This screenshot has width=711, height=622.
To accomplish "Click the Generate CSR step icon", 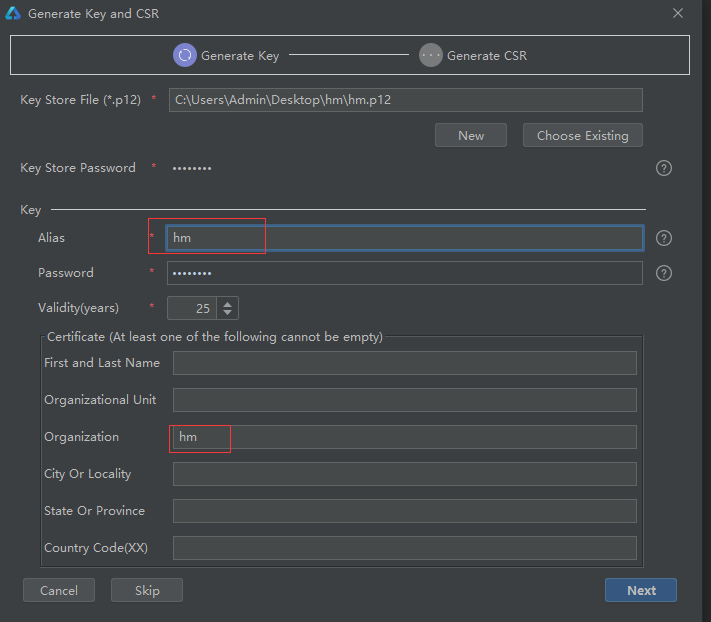I will 430,55.
